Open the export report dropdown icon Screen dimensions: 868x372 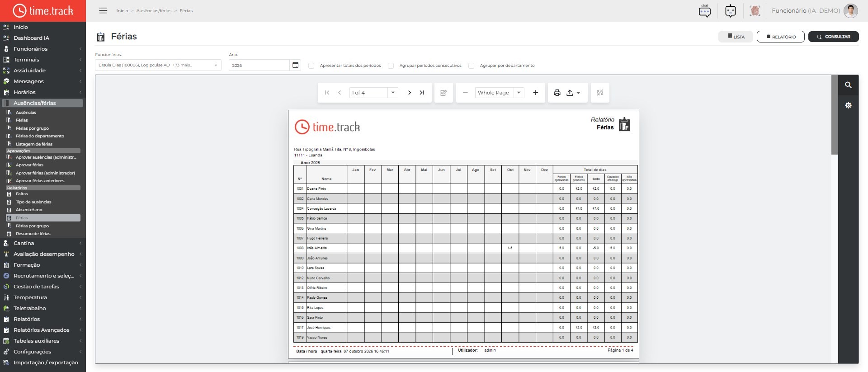pyautogui.click(x=573, y=93)
